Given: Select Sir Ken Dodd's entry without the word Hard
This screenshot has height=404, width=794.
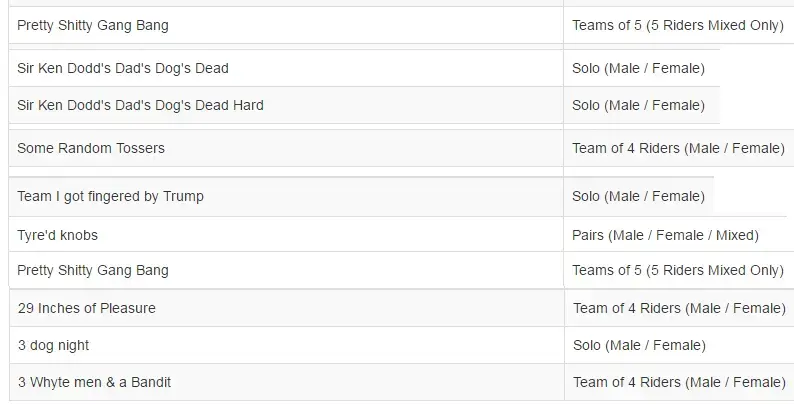Looking at the screenshot, I should [x=123, y=68].
